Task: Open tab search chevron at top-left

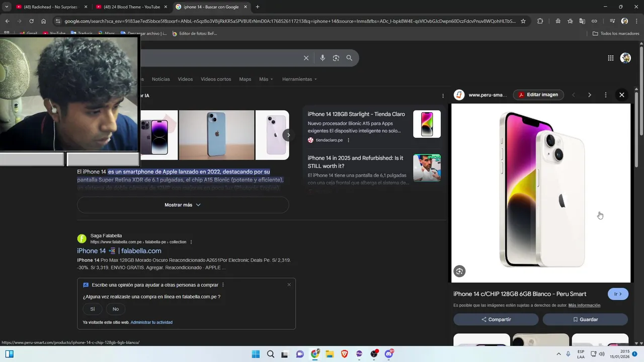Action: [x=7, y=7]
